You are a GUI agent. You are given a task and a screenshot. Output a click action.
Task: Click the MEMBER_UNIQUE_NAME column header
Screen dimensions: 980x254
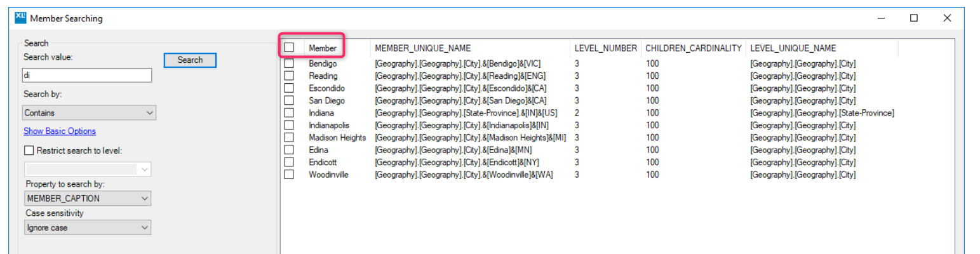422,48
